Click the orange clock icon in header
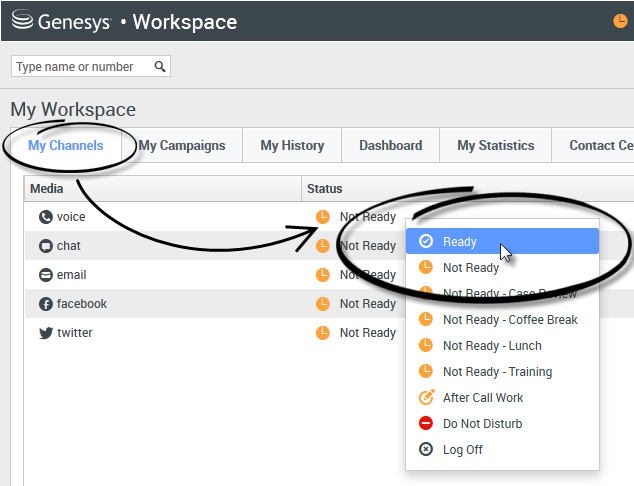The image size is (634, 486). 620,21
